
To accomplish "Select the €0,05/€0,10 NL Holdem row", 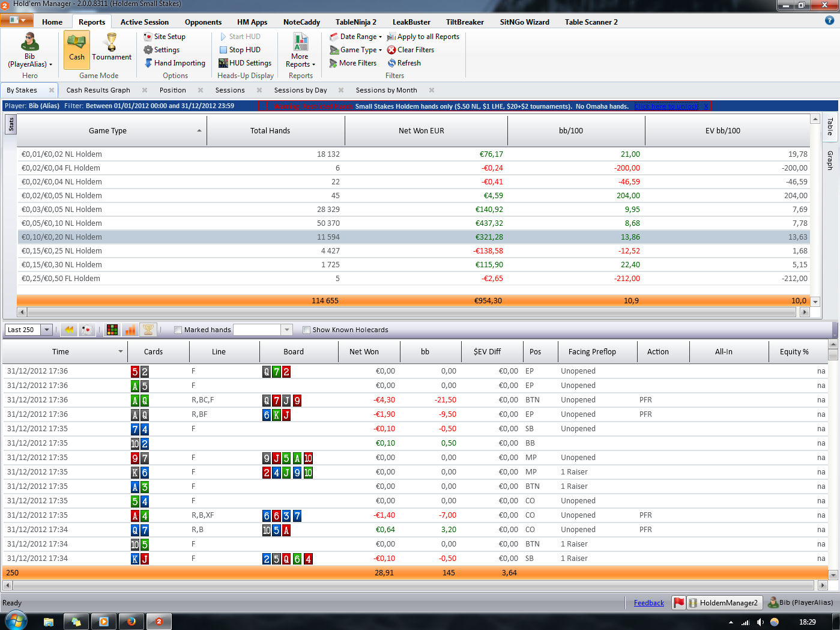I will point(414,223).
